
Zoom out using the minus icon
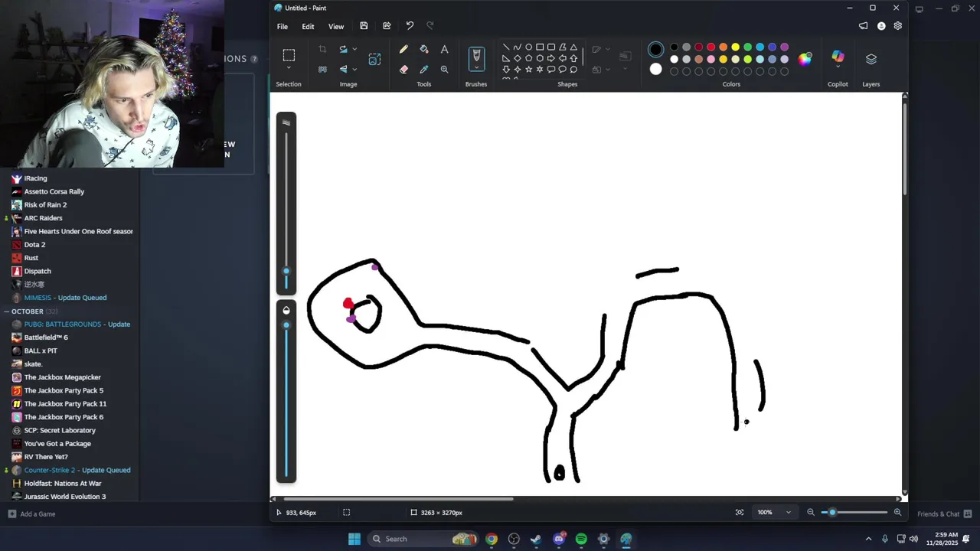point(811,513)
